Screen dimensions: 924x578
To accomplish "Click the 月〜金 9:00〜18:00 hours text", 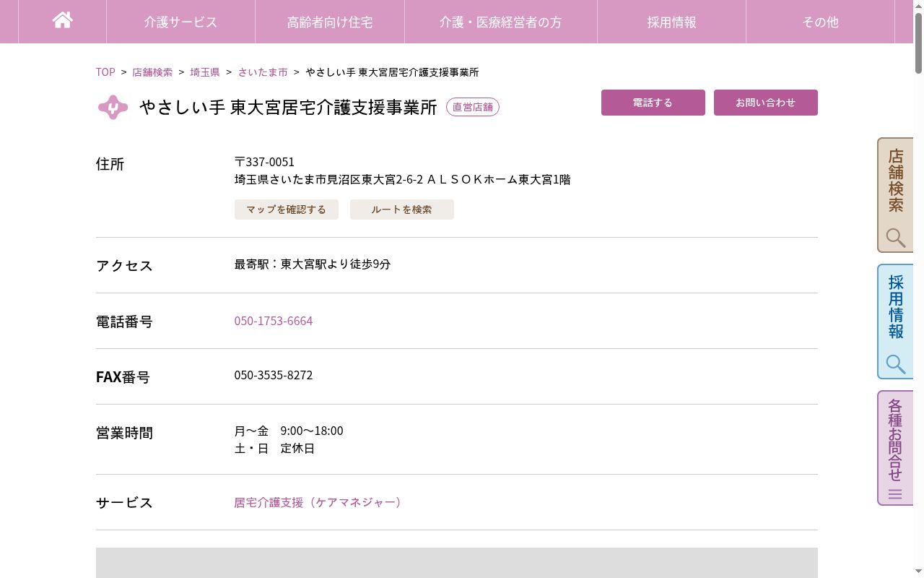I will click(x=289, y=431).
